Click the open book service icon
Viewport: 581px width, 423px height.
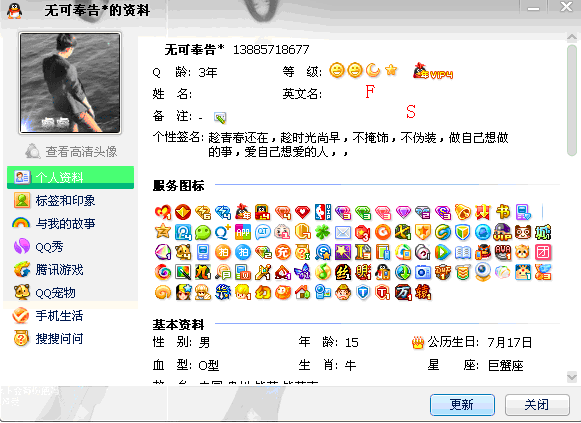[x=463, y=252]
